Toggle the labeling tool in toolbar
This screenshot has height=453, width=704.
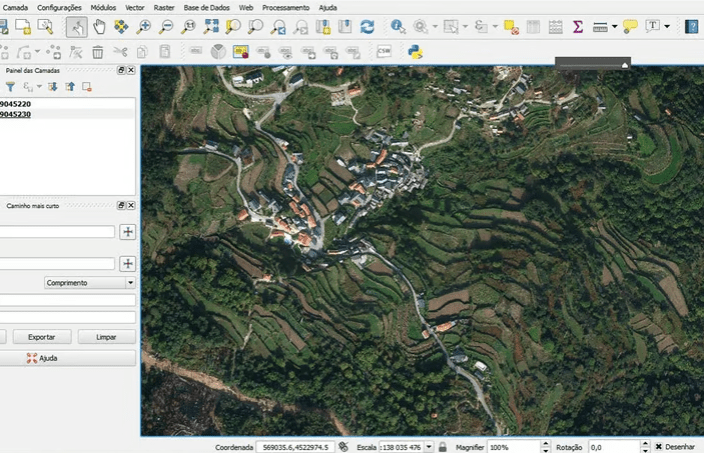tap(240, 52)
